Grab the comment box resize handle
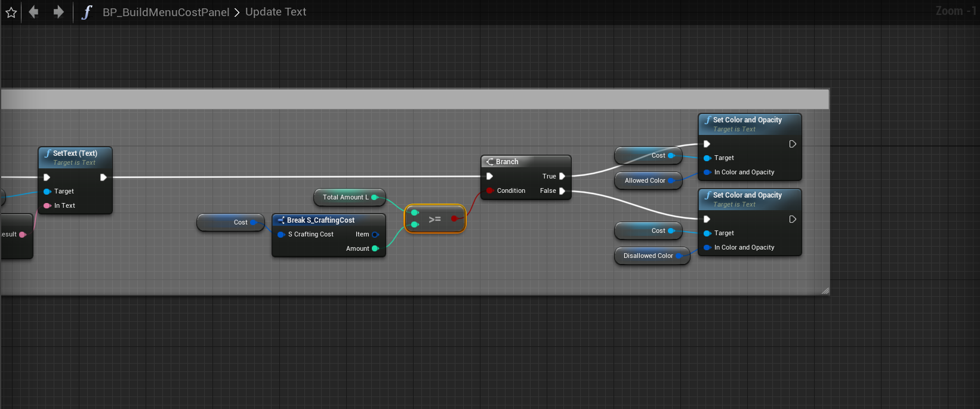This screenshot has width=980, height=409. pyautogui.click(x=825, y=291)
